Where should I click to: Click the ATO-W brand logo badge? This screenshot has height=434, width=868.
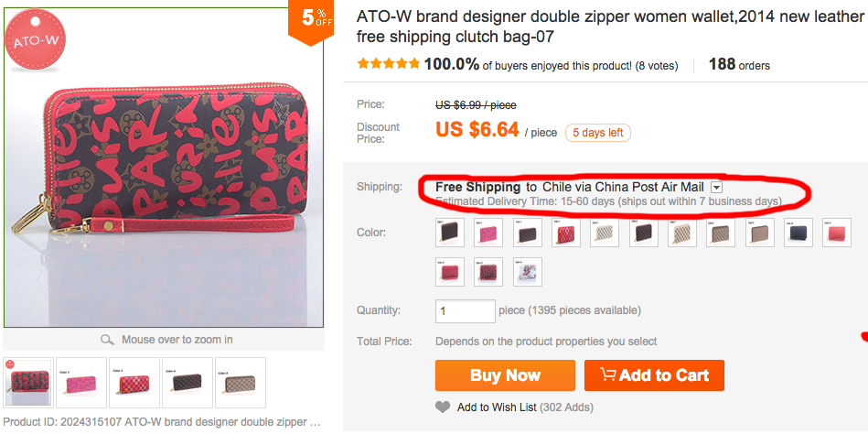click(33, 41)
